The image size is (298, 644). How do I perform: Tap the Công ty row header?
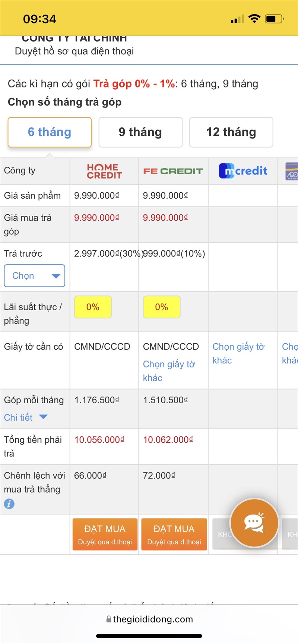click(20, 170)
